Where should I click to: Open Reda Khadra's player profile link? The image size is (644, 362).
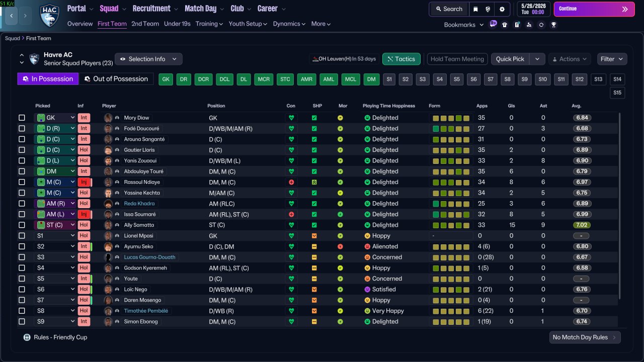click(139, 204)
